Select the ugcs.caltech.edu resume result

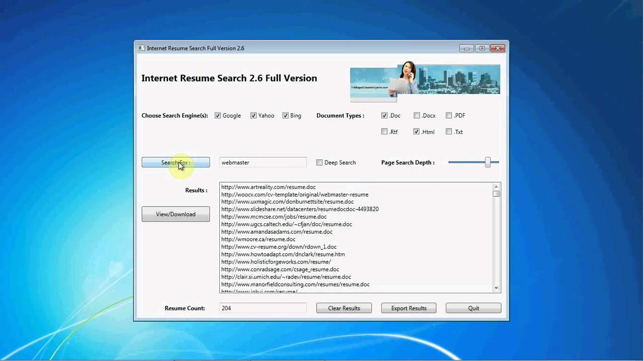[287, 224]
